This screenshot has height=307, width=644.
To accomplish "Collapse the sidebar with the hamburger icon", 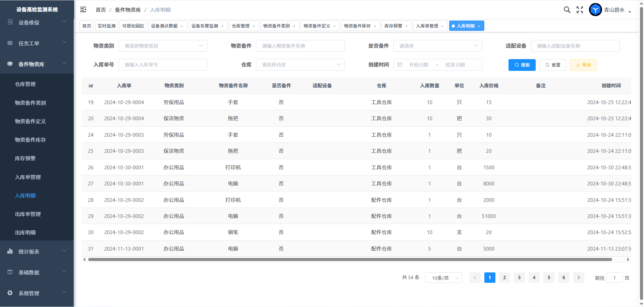I will click(x=83, y=10).
